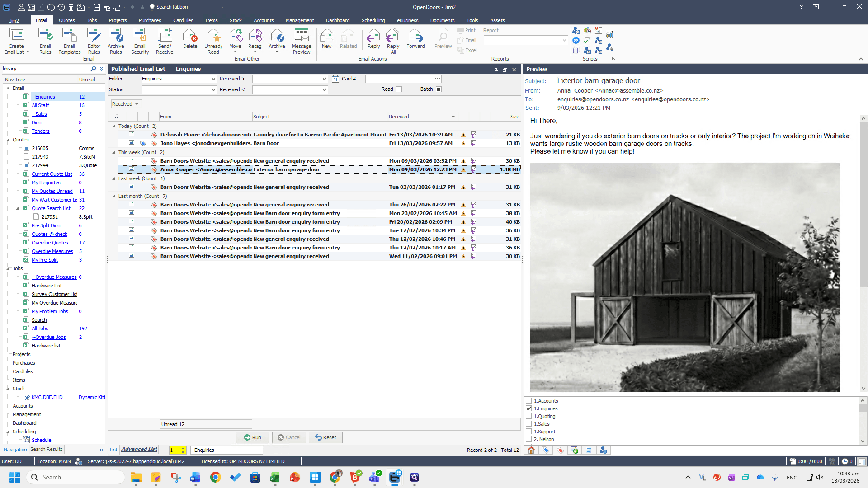Open the Create Email List tool
868x488 pixels.
point(16,41)
